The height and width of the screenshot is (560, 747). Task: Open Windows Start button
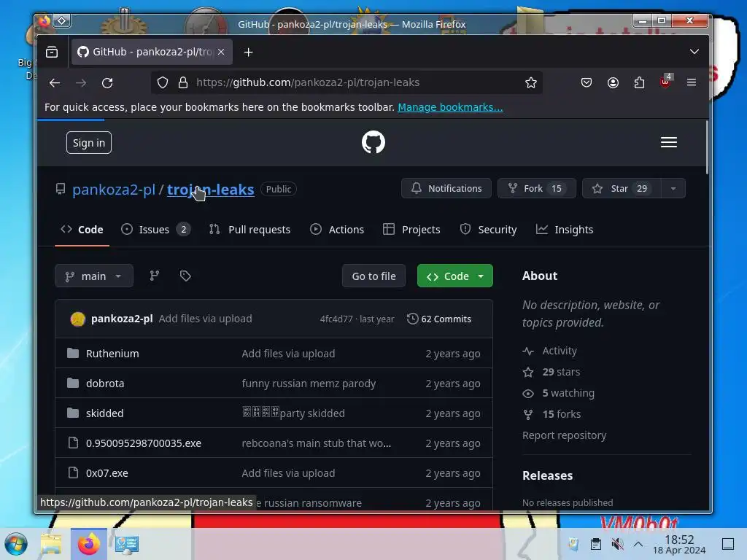coord(16,544)
